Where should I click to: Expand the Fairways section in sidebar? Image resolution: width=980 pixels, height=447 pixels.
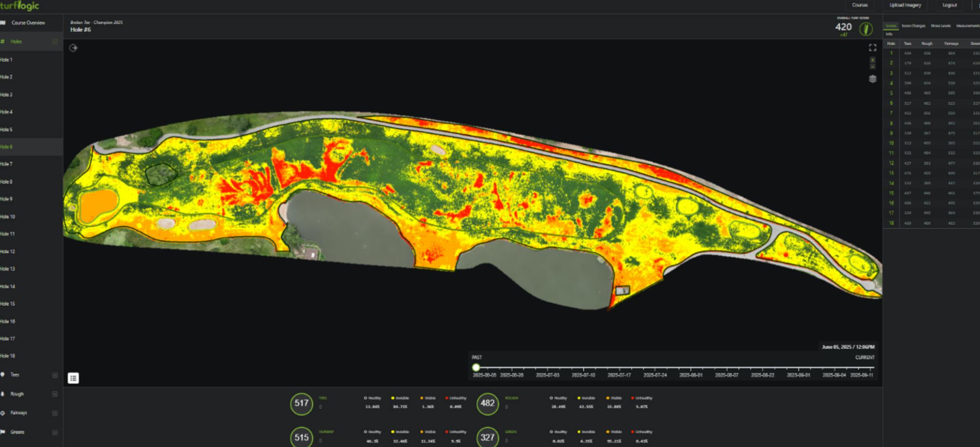coord(55,413)
